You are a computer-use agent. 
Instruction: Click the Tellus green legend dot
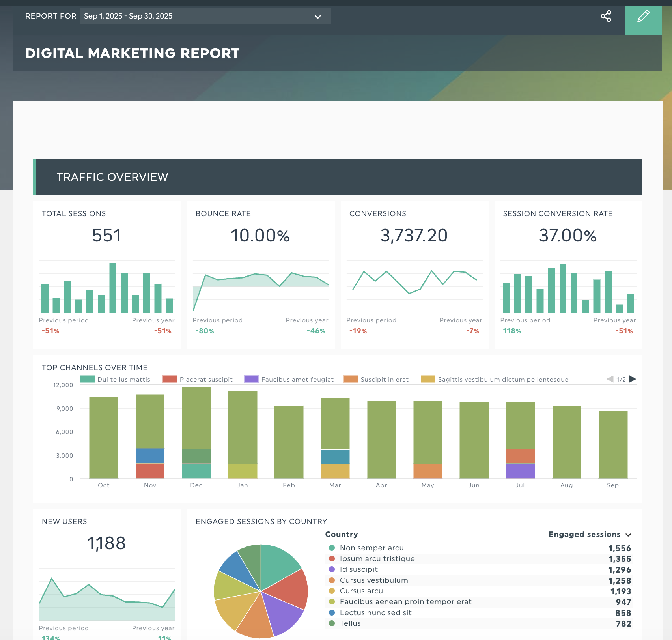pos(332,623)
